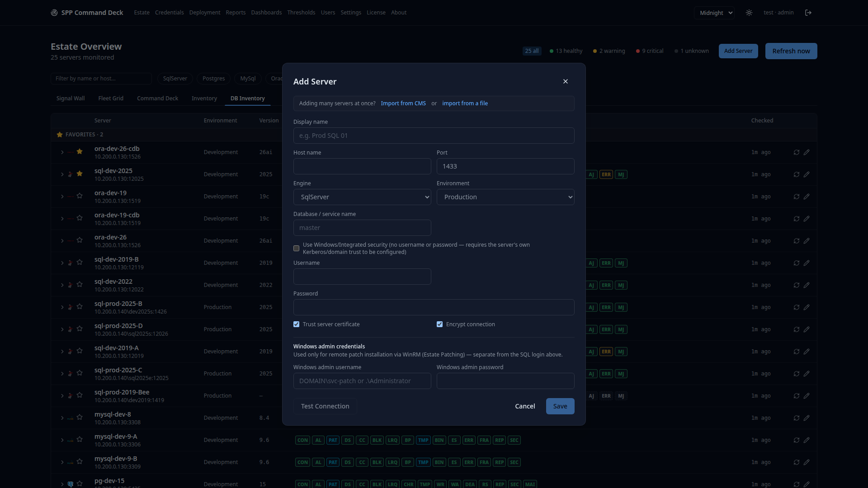Star the ora-dev-19 server

click(x=80, y=196)
